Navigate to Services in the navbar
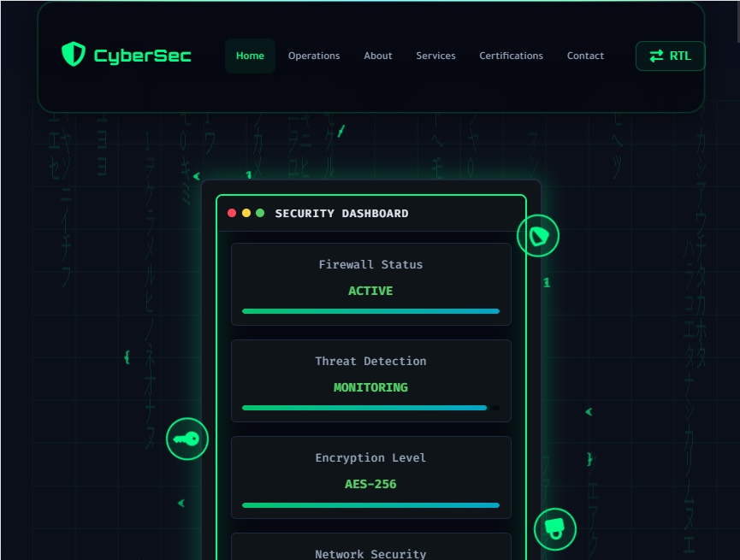 (x=435, y=56)
